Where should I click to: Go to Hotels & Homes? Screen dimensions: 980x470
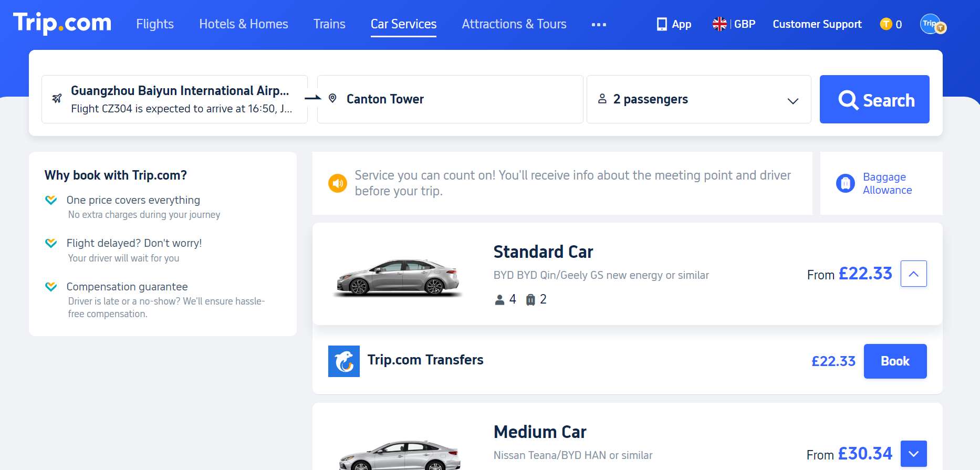[x=244, y=24]
